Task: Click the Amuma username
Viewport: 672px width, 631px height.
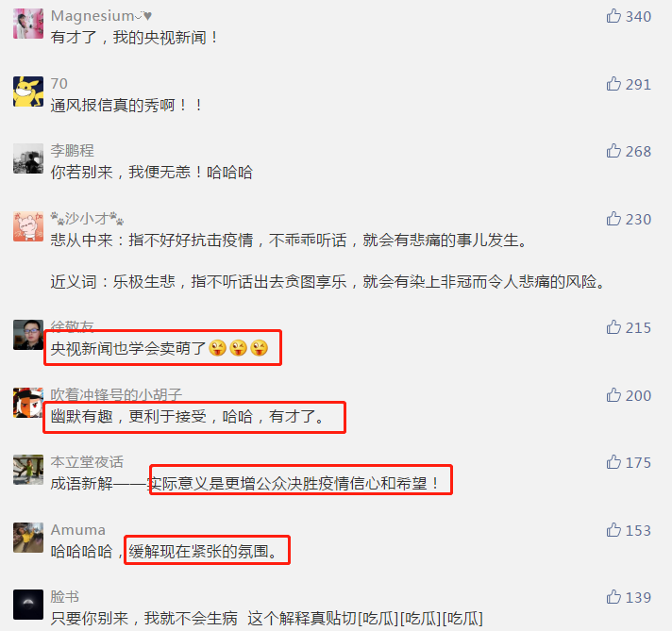Action: coord(78,530)
